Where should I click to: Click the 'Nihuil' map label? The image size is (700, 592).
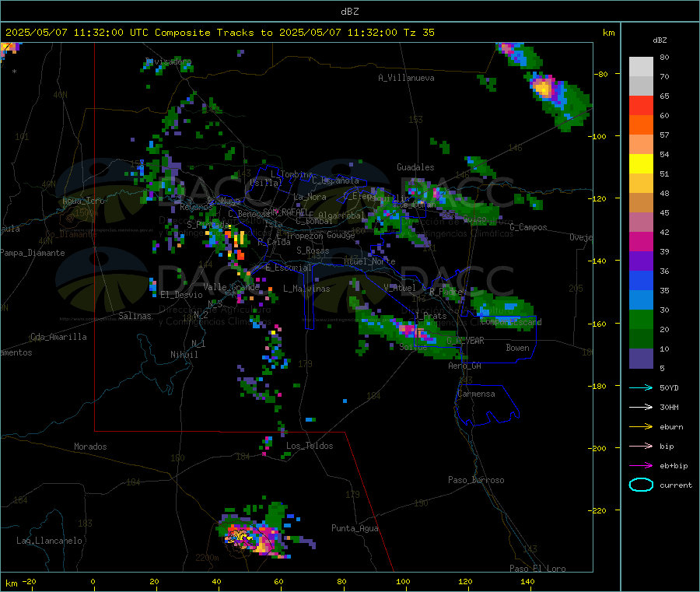[184, 355]
